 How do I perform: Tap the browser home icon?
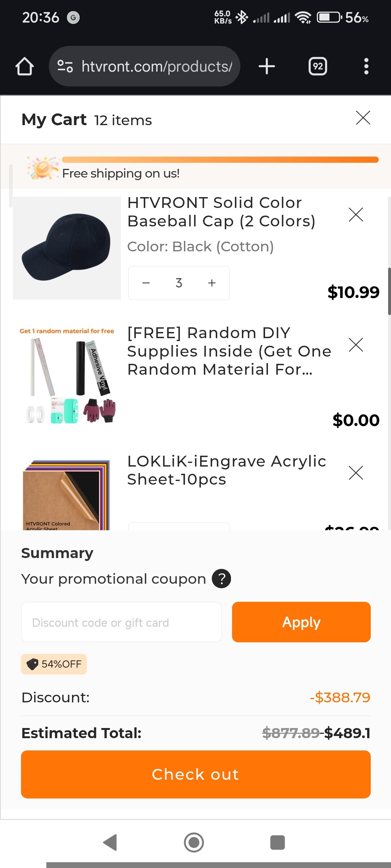click(x=25, y=67)
